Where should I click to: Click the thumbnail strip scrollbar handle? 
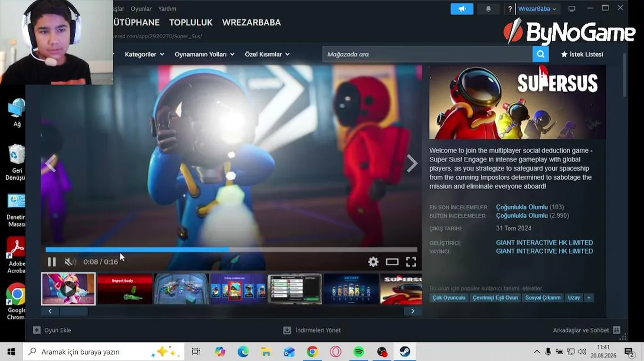point(73,311)
